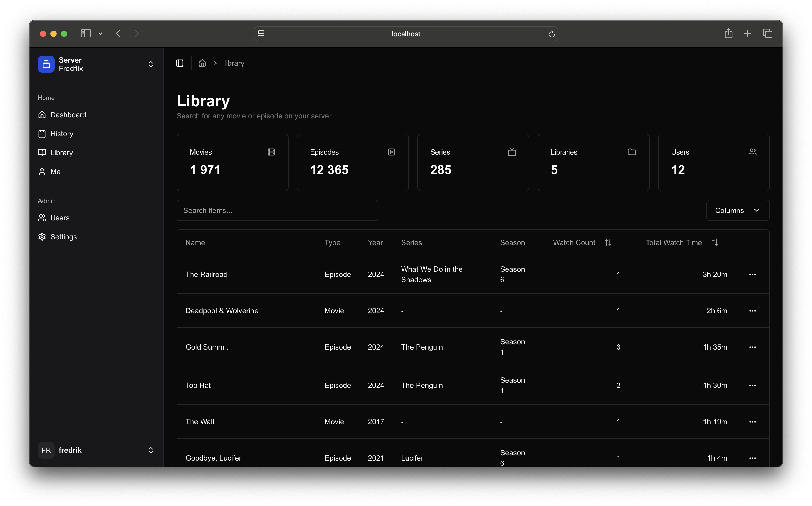Click the Users count 12
This screenshot has height=506, width=812.
(678, 170)
